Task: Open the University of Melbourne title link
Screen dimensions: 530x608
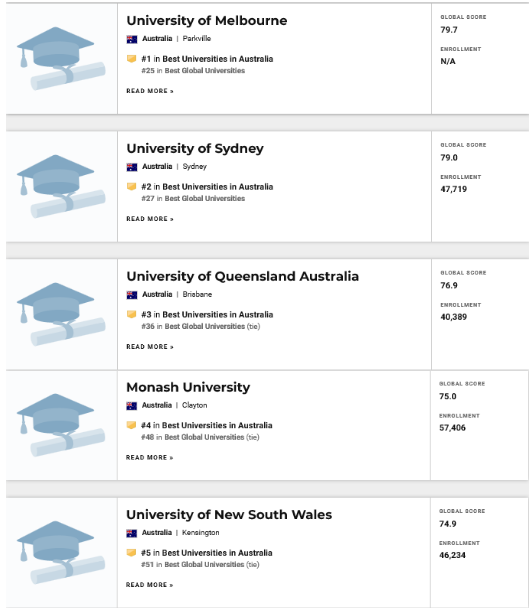Action: (x=207, y=21)
